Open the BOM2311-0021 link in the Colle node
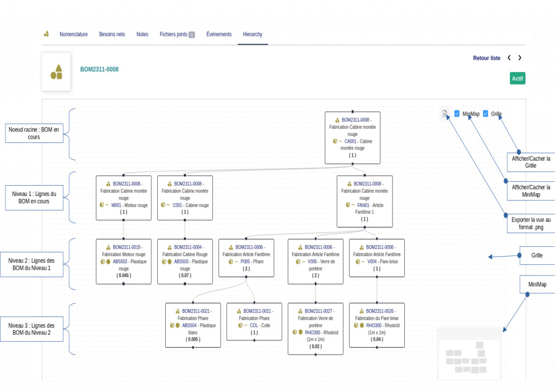Viewport: 555px width, 392px height. (257, 311)
